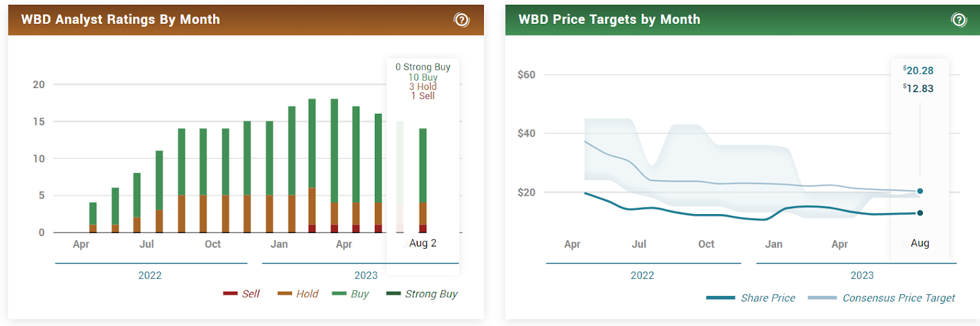Viewport: 980px width, 326px height.
Task: Click the '0 Strong Buy' tooltip text
Action: click(423, 67)
